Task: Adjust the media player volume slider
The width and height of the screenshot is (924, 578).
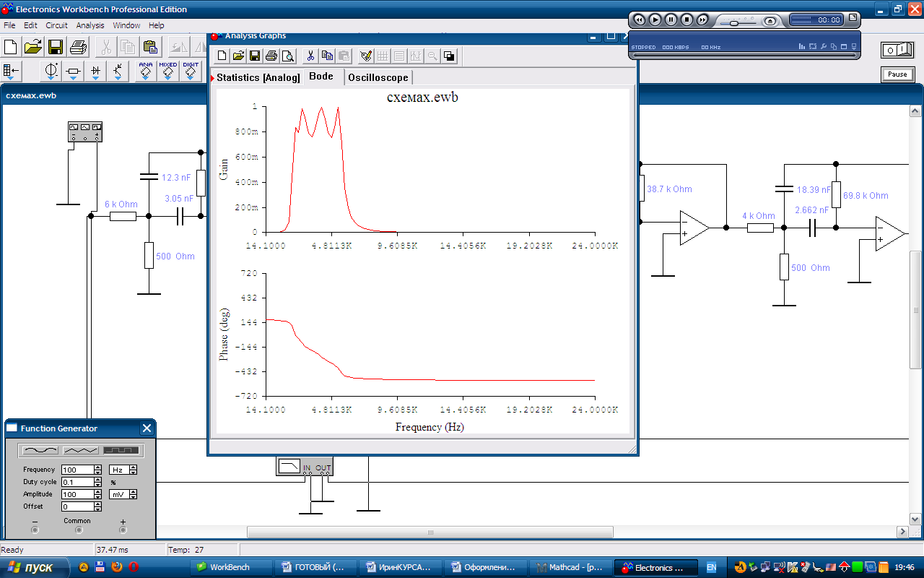Action: tap(734, 23)
